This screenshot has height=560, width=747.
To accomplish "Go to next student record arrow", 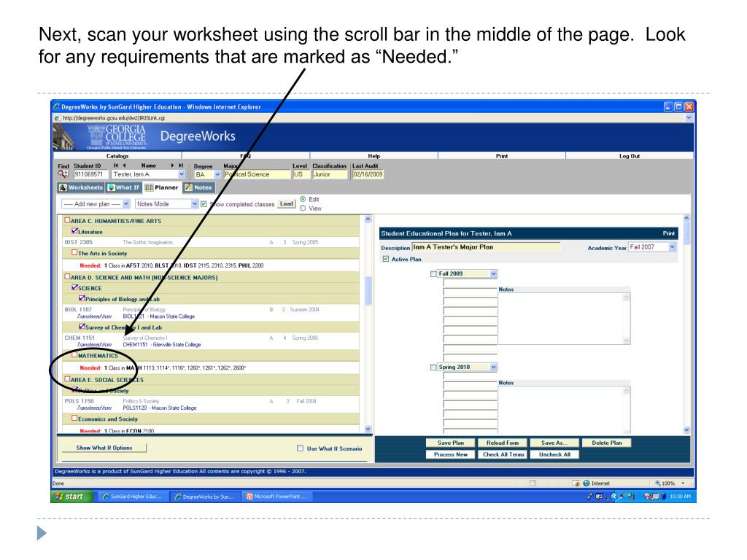I will tap(172, 166).
